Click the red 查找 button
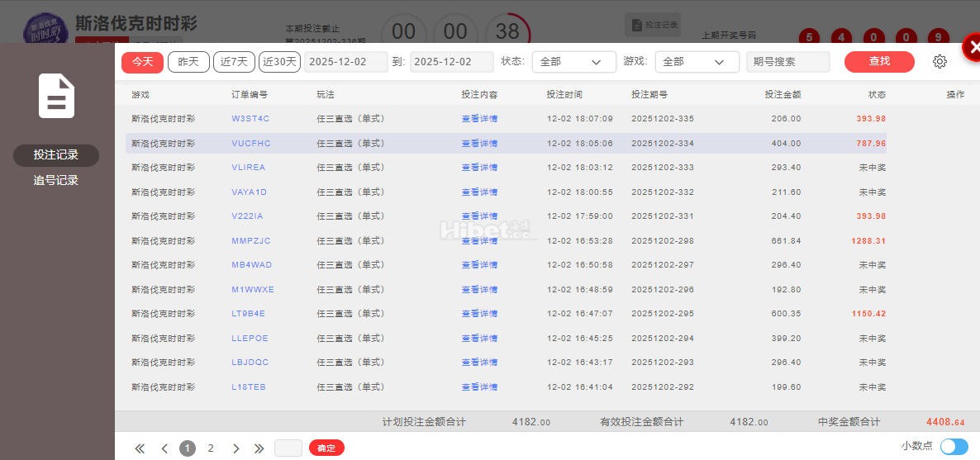Viewport: 980px width, 460px height. coord(879,62)
